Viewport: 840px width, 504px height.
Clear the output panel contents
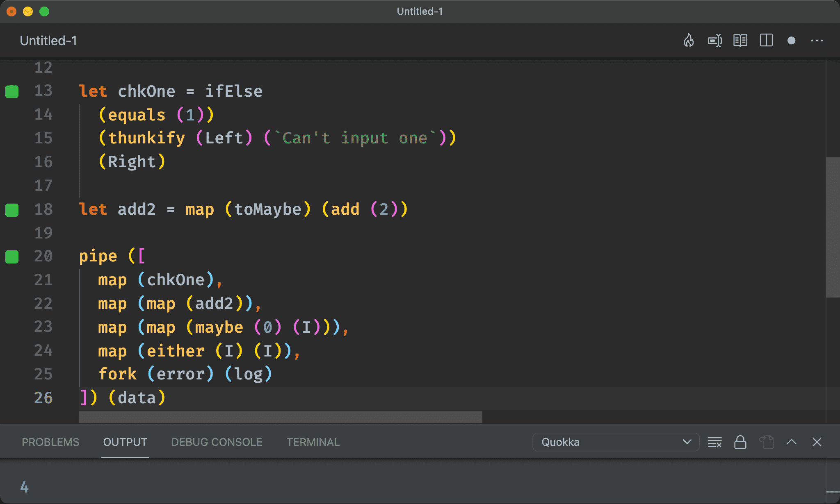(x=714, y=442)
